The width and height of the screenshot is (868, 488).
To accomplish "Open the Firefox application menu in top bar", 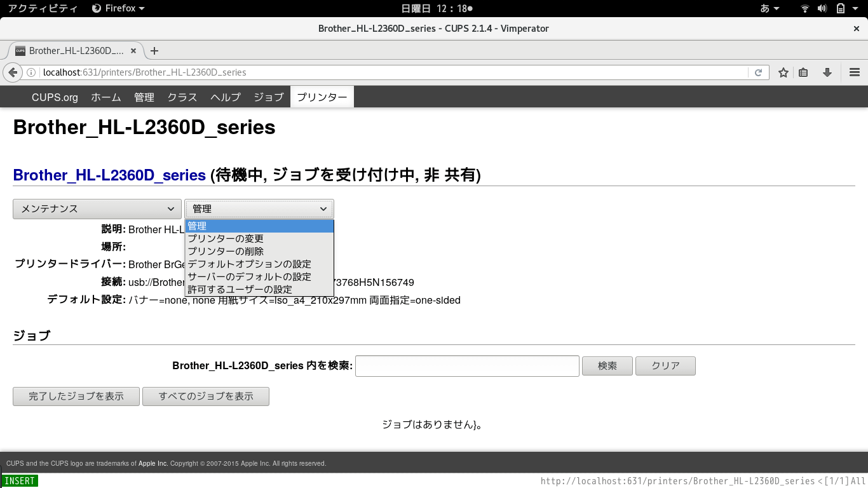I will pos(118,8).
